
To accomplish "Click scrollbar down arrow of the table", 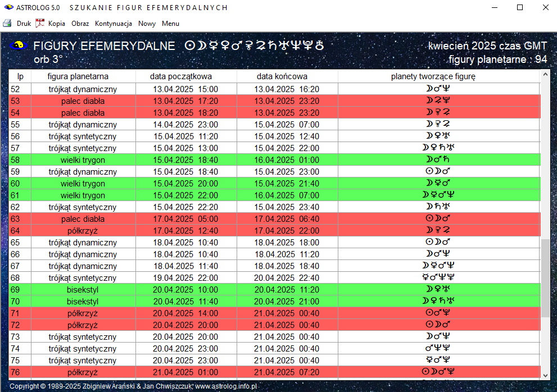I will pyautogui.click(x=545, y=375).
